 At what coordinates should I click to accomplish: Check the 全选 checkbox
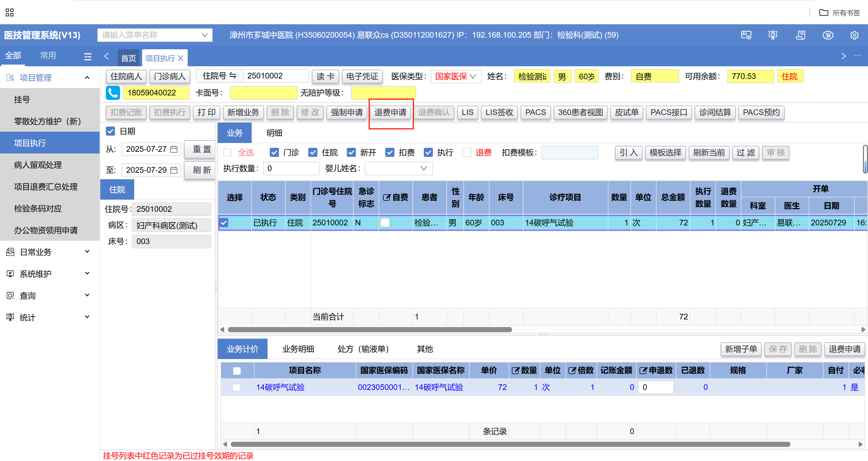(228, 153)
